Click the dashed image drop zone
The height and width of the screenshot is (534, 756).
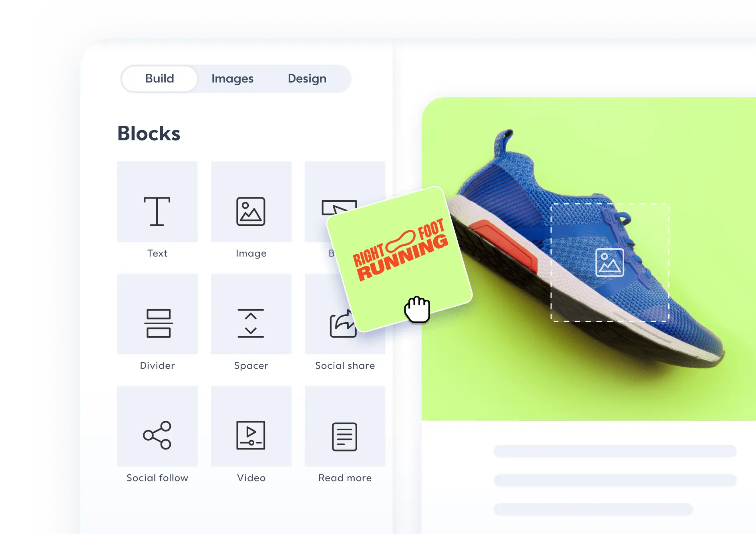[x=609, y=263]
